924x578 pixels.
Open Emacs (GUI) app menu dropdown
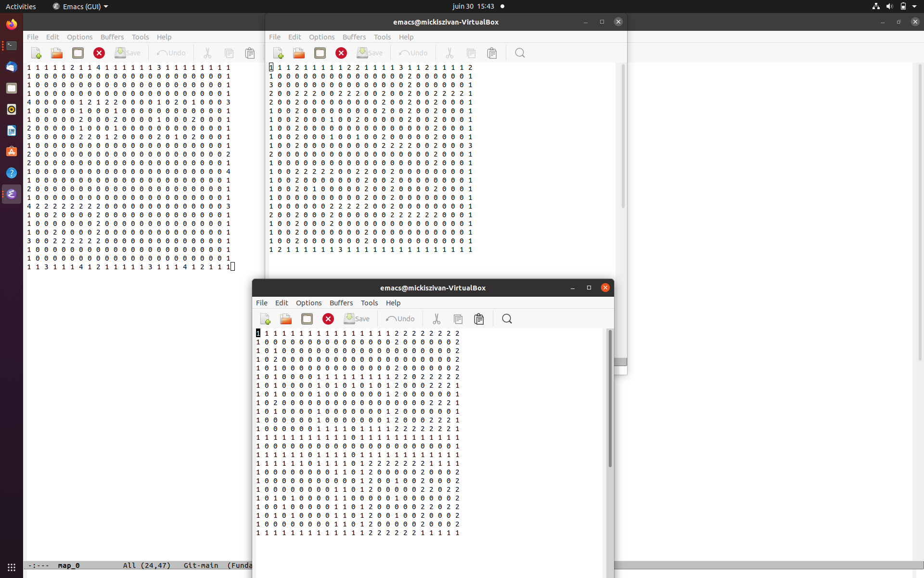pyautogui.click(x=81, y=6)
